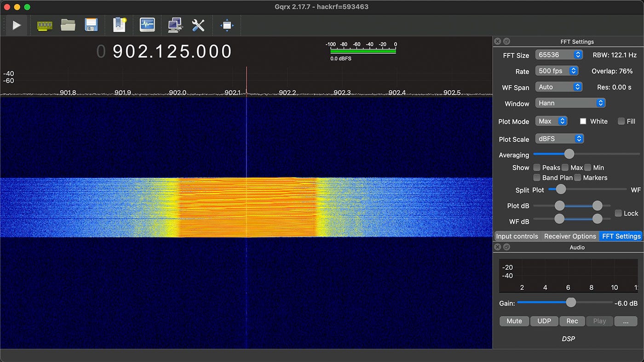Open the FFT Size dropdown
Image resolution: width=644 pixels, height=362 pixels.
point(558,54)
